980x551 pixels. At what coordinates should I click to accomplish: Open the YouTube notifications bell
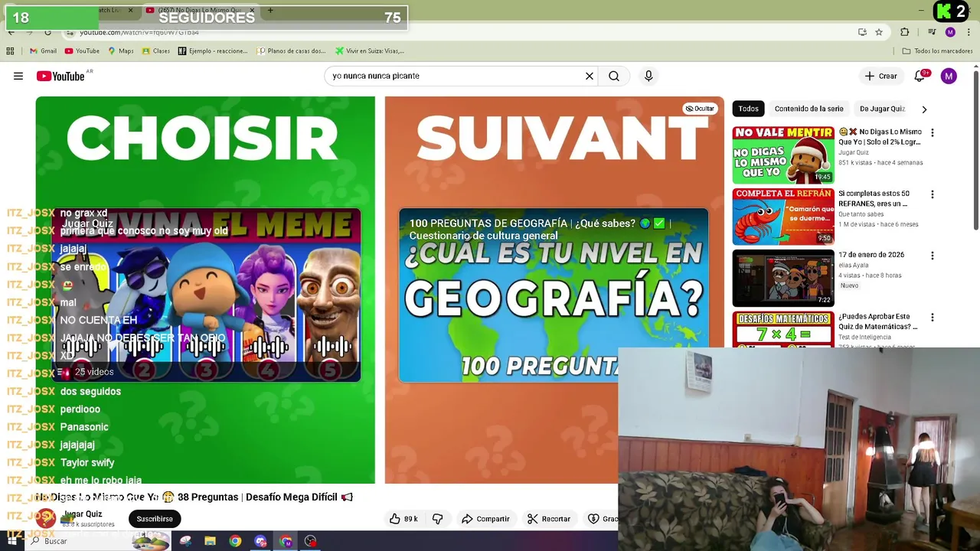pyautogui.click(x=920, y=76)
